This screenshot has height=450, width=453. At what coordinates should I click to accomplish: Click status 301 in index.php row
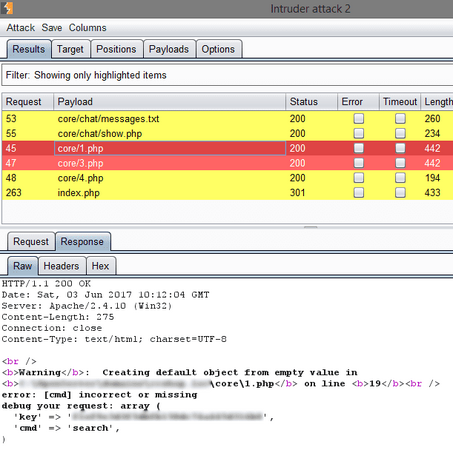(297, 193)
